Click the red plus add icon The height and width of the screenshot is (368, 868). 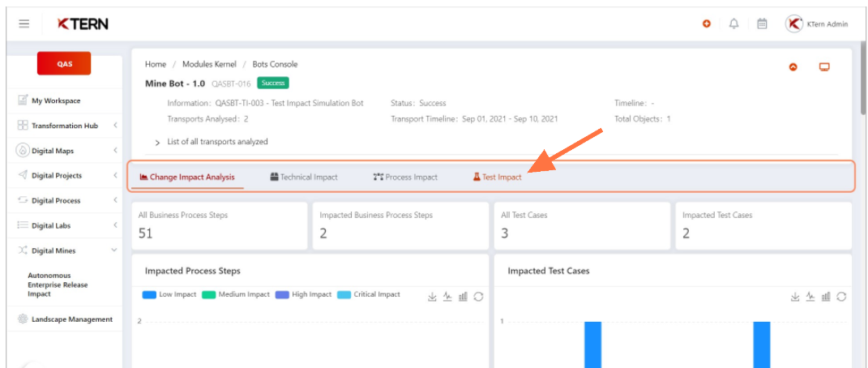[x=707, y=24]
